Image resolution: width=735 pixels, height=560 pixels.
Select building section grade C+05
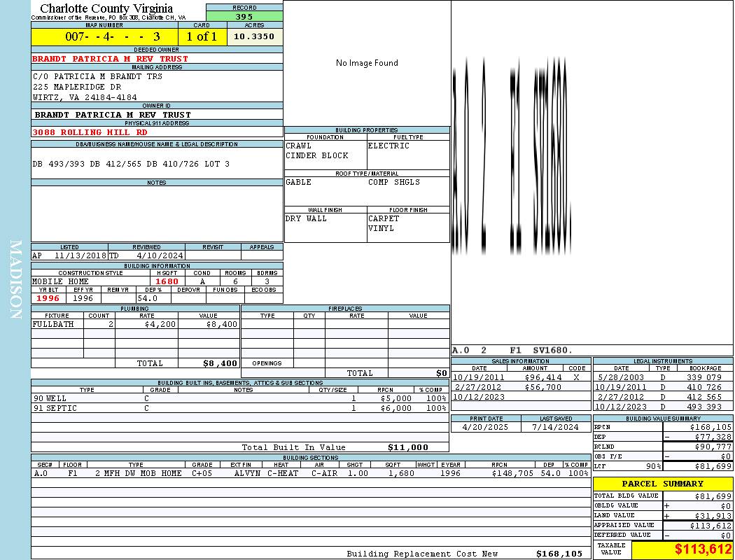tap(202, 474)
